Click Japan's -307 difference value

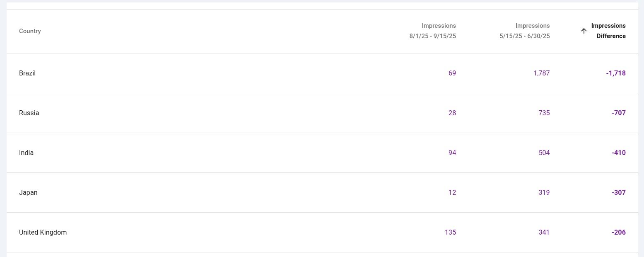click(618, 193)
